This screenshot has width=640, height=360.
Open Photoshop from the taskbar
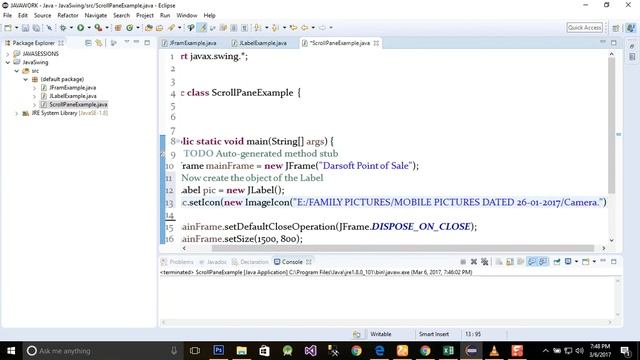pos(218,351)
